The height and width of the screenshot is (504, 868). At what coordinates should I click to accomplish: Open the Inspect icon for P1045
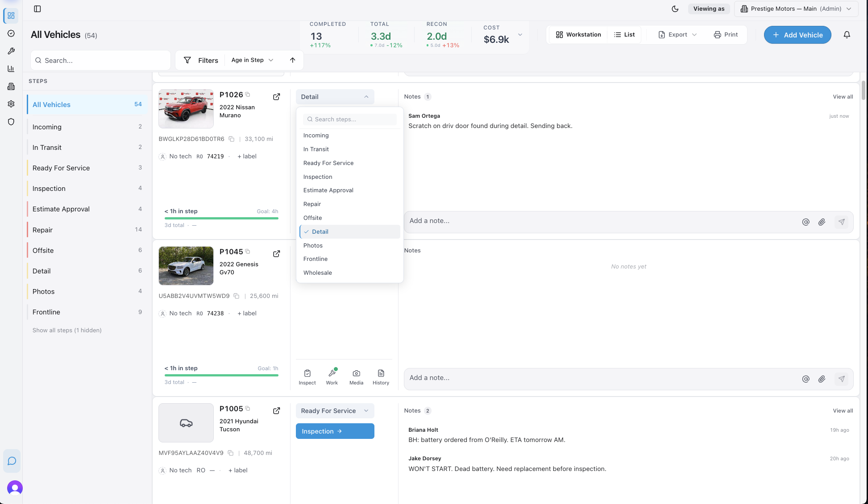[307, 377]
